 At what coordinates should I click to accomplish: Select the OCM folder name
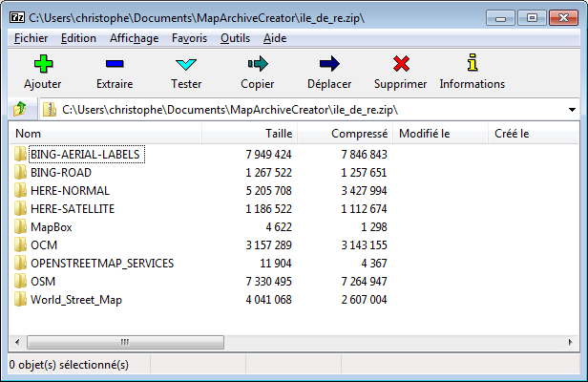44,245
